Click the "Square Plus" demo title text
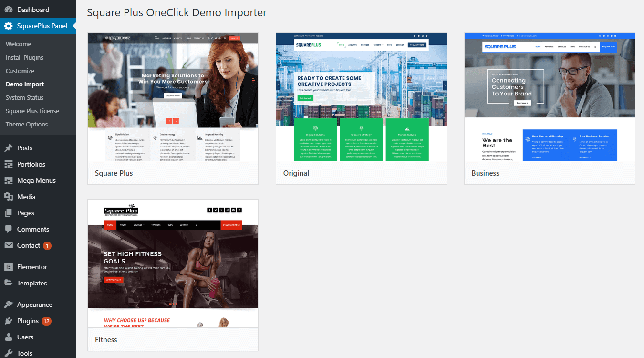 (114, 173)
